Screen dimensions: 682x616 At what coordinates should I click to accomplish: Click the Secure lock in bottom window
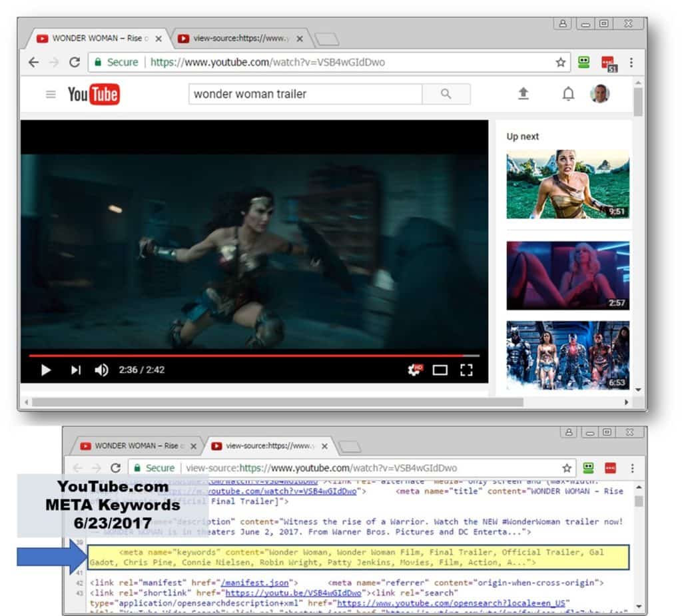tap(137, 468)
